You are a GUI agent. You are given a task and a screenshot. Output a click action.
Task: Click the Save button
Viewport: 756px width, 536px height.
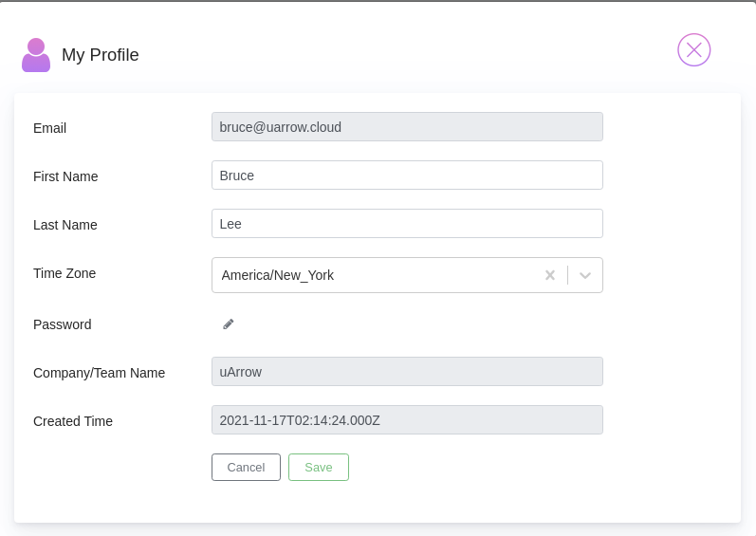point(319,467)
